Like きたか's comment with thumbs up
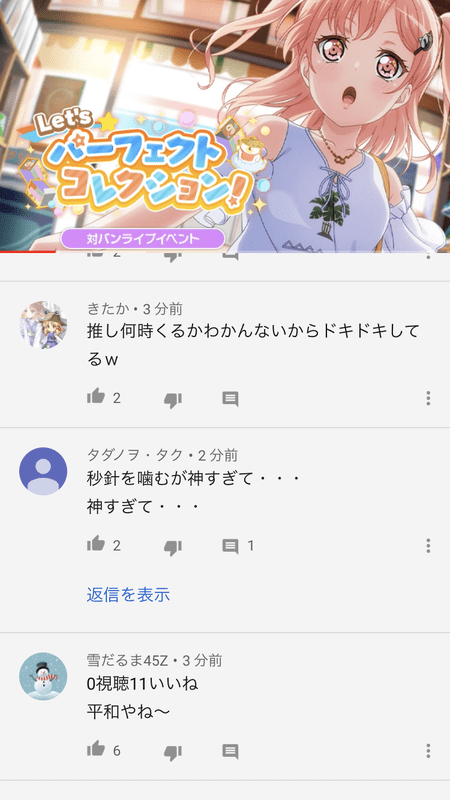The width and height of the screenshot is (450, 800). (96, 396)
